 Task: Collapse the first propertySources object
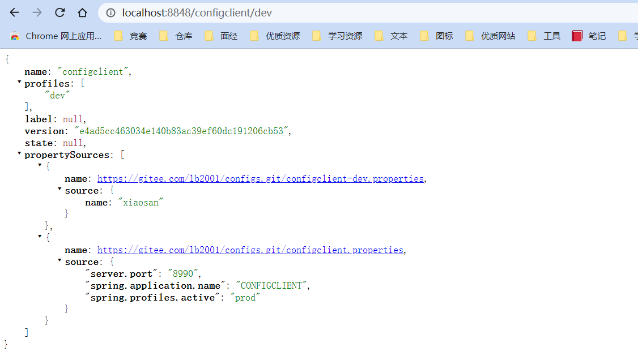(x=40, y=165)
